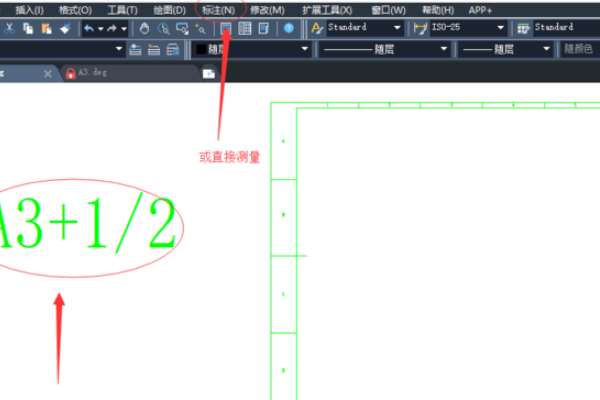Activate the Zoom Window tool
The height and width of the screenshot is (400, 600).
[182, 28]
